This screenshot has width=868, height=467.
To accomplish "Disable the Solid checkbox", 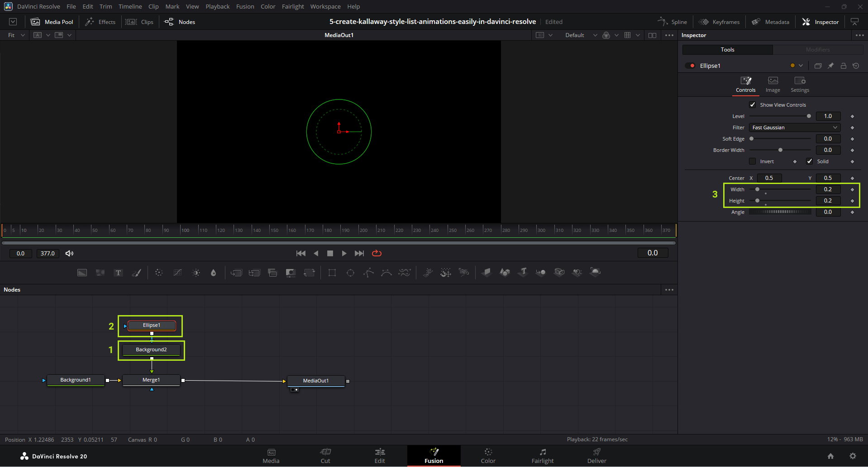I will click(810, 161).
